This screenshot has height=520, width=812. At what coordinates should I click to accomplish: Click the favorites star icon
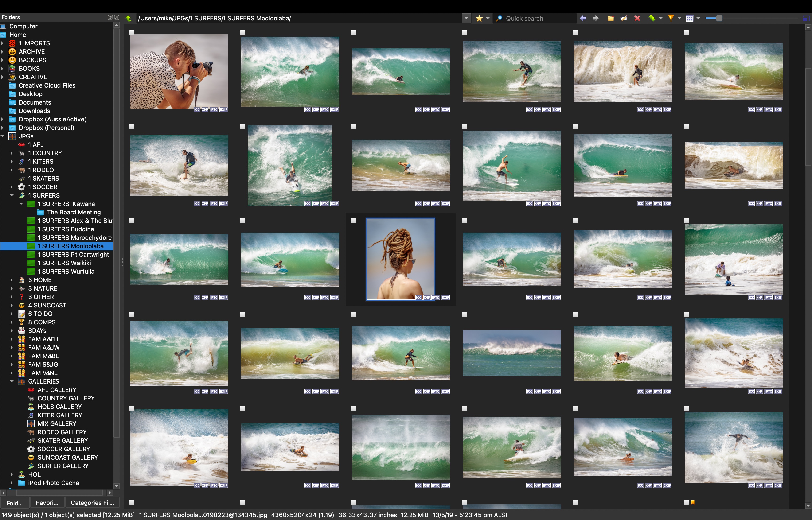[479, 18]
